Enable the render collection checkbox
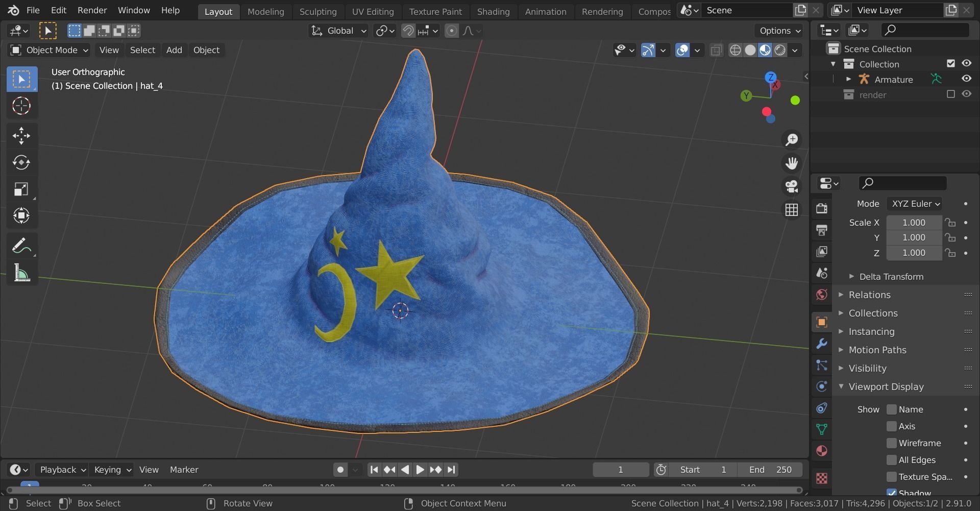980x511 pixels. click(950, 94)
